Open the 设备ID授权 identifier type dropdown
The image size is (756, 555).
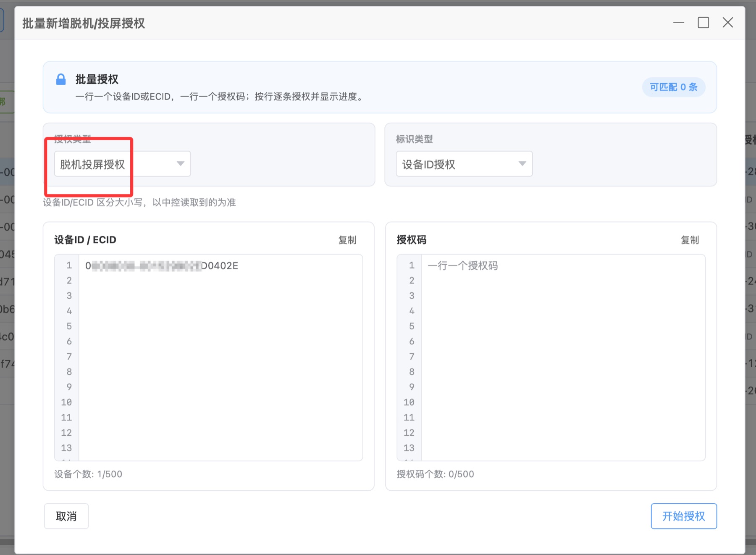coord(464,164)
